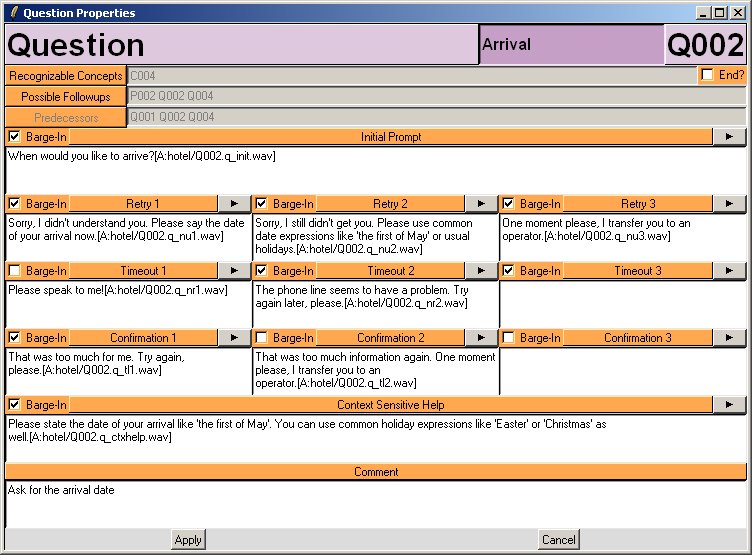Play the Confirmation 2 prompt audio
This screenshot has height=555, width=752.
(481, 338)
